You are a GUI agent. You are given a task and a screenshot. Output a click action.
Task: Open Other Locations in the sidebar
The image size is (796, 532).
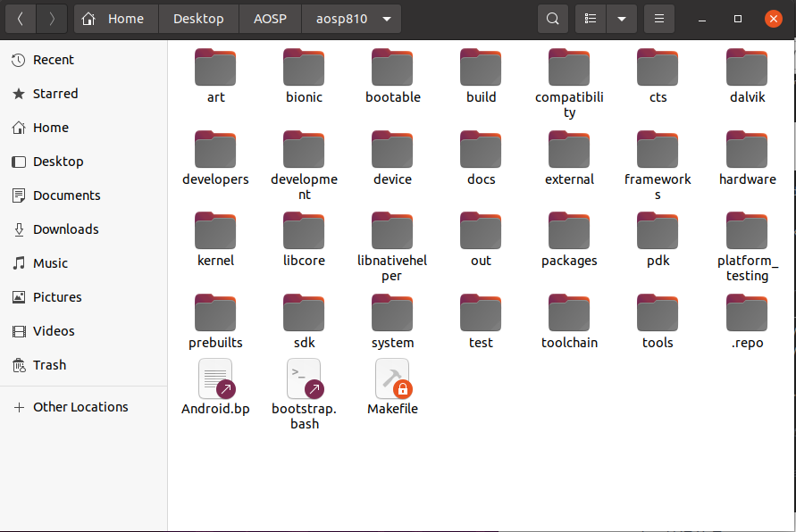(x=84, y=407)
